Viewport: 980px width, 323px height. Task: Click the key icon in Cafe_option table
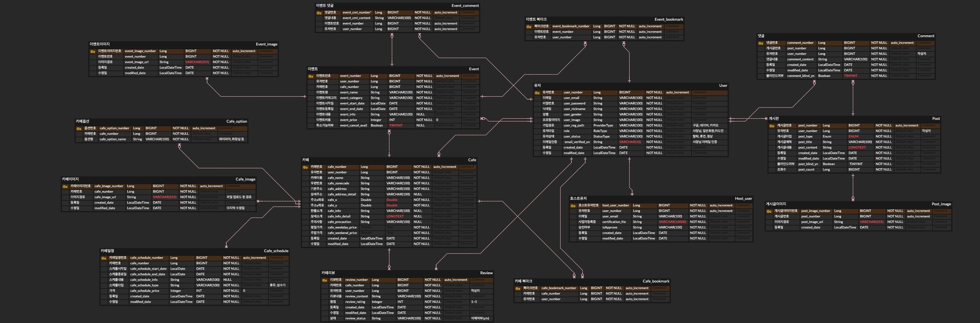click(x=79, y=129)
